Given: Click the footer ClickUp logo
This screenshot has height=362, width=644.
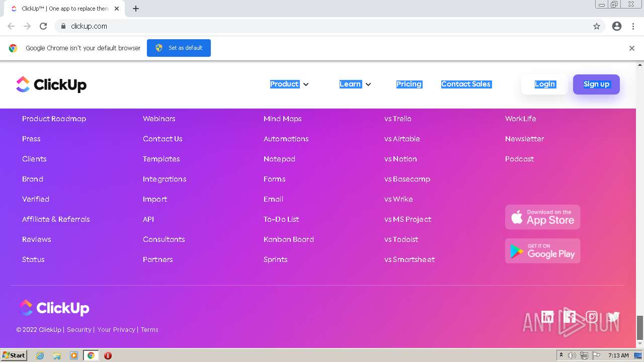Looking at the screenshot, I should pyautogui.click(x=54, y=308).
